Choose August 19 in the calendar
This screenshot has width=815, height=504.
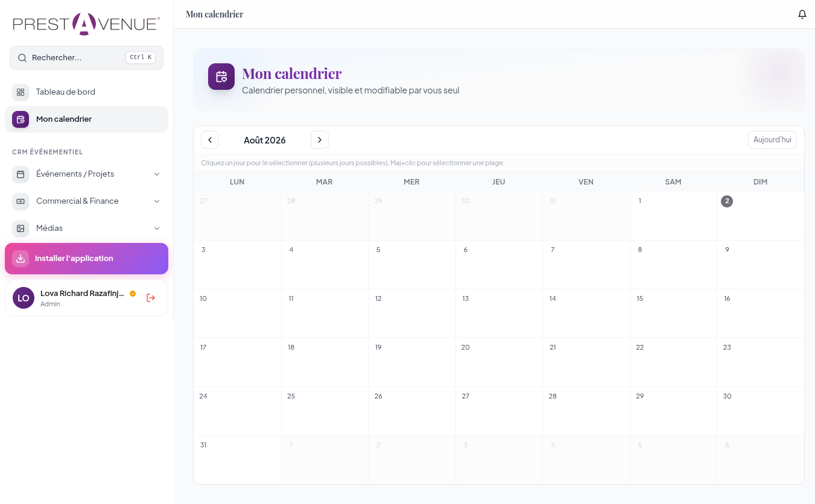(x=411, y=362)
